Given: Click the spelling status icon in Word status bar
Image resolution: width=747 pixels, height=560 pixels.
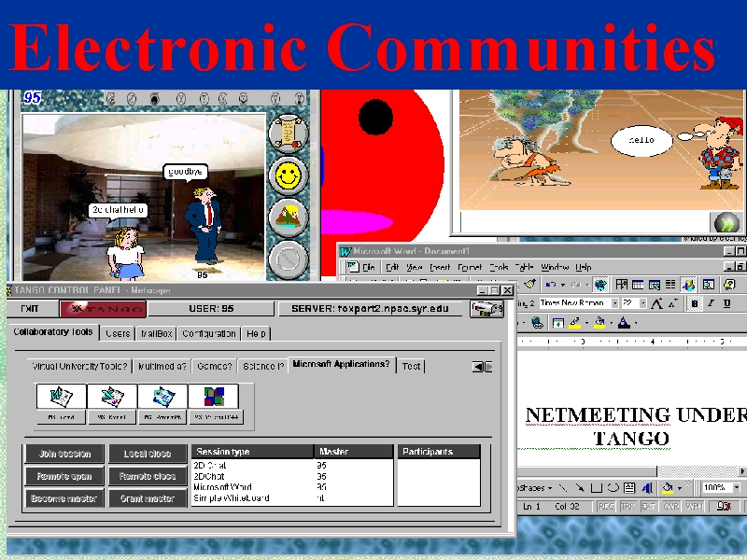Looking at the screenshot, I should [x=724, y=506].
